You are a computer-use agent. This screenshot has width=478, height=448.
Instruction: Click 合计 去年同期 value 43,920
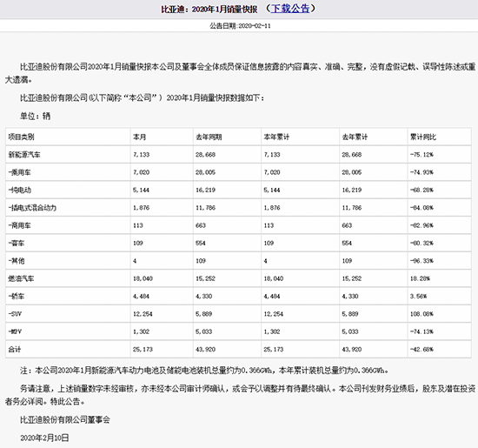click(205, 350)
